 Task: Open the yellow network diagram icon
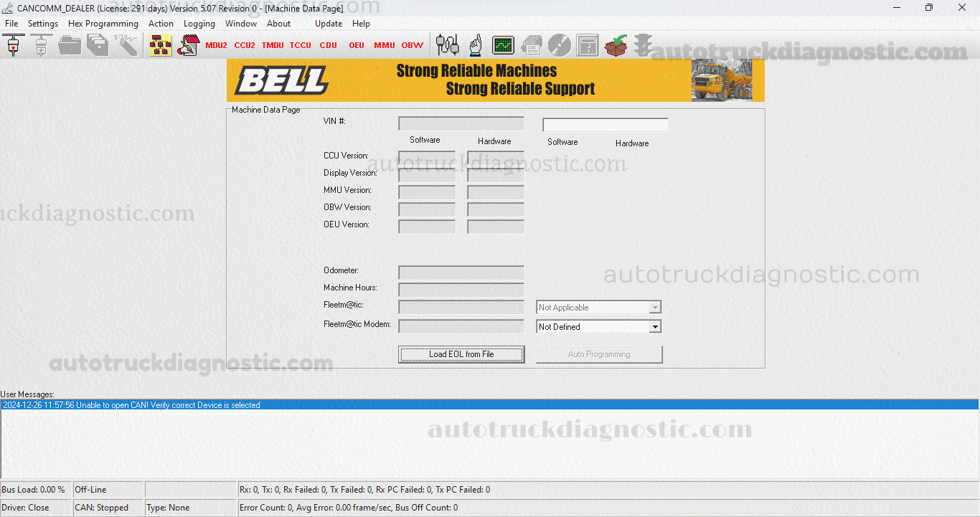coord(160,45)
